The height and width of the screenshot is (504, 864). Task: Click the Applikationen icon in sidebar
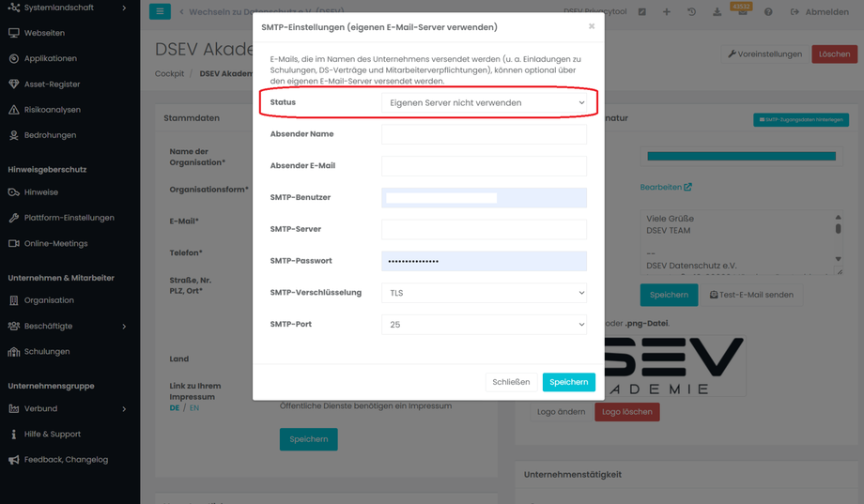pos(14,58)
